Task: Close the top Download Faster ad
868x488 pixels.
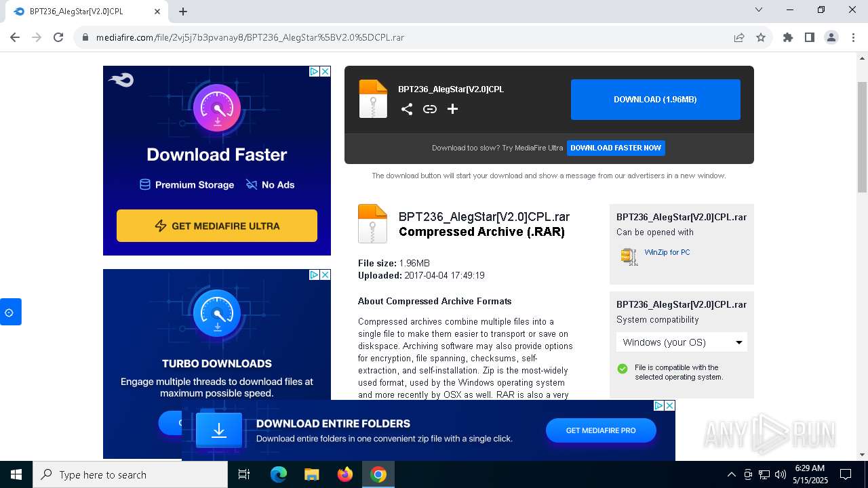Action: pyautogui.click(x=325, y=71)
